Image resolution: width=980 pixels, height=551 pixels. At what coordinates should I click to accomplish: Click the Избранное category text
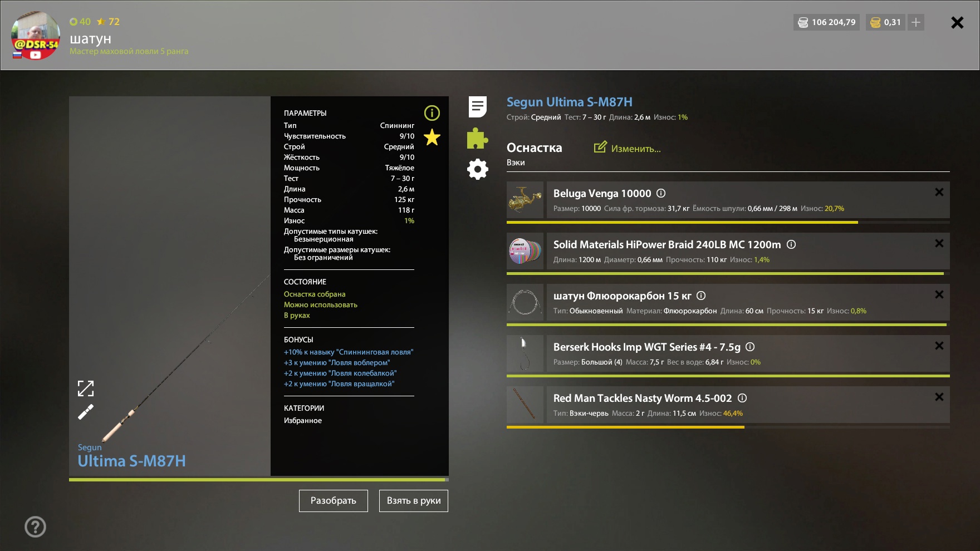(303, 420)
